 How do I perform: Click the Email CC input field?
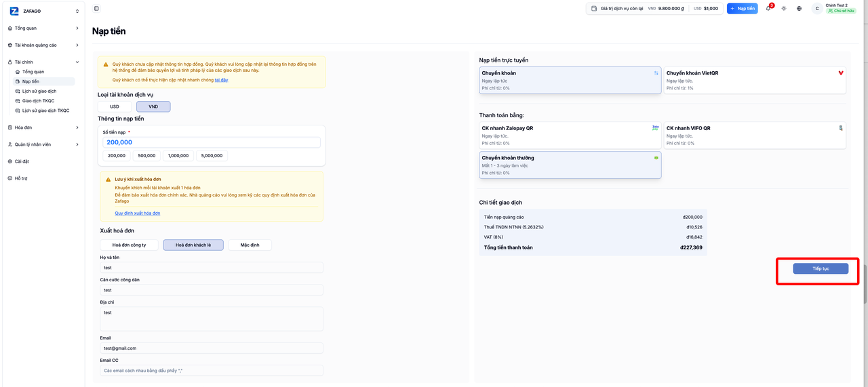tap(212, 371)
